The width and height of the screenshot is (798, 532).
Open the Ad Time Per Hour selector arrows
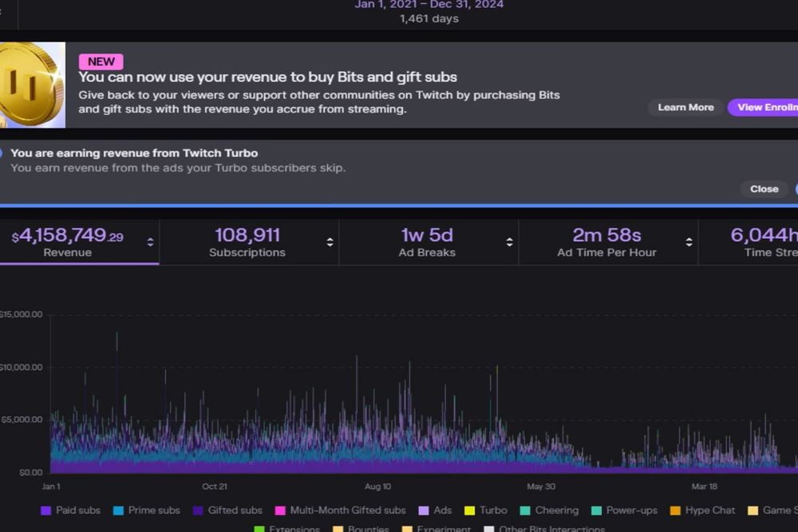click(x=689, y=242)
